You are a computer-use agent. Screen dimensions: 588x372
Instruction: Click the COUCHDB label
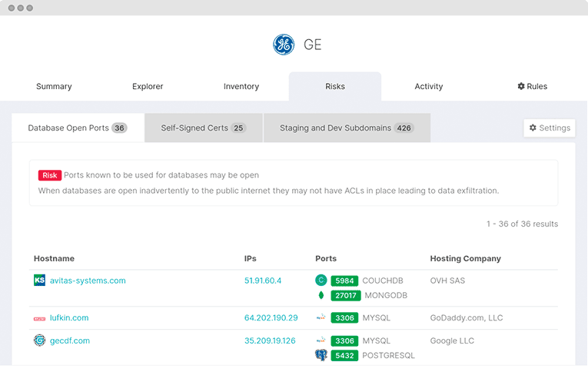383,281
